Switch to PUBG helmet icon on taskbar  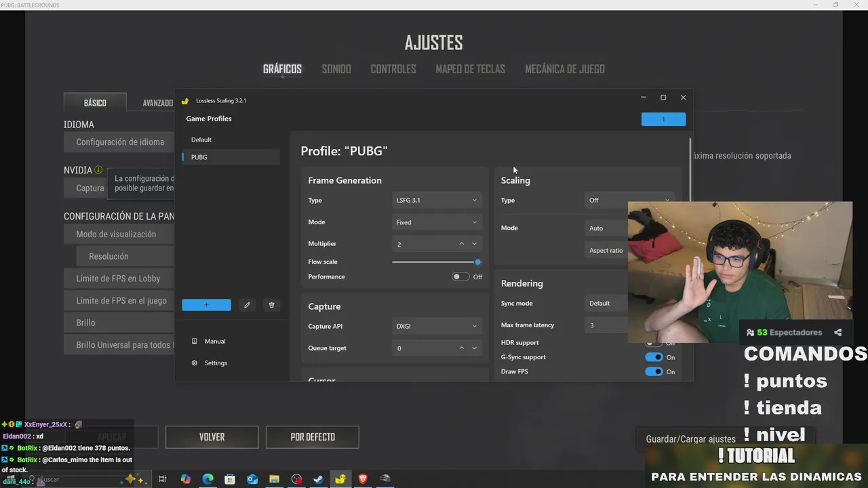385,479
